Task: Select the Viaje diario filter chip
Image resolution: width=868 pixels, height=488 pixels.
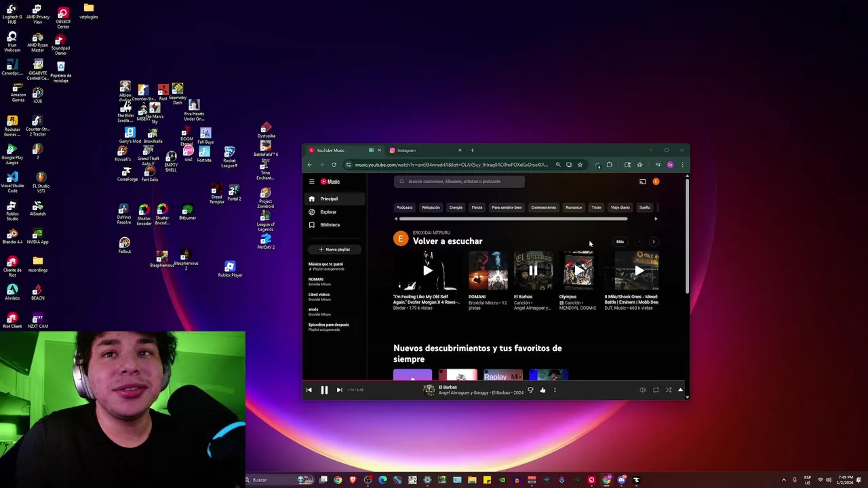Action: click(x=620, y=207)
